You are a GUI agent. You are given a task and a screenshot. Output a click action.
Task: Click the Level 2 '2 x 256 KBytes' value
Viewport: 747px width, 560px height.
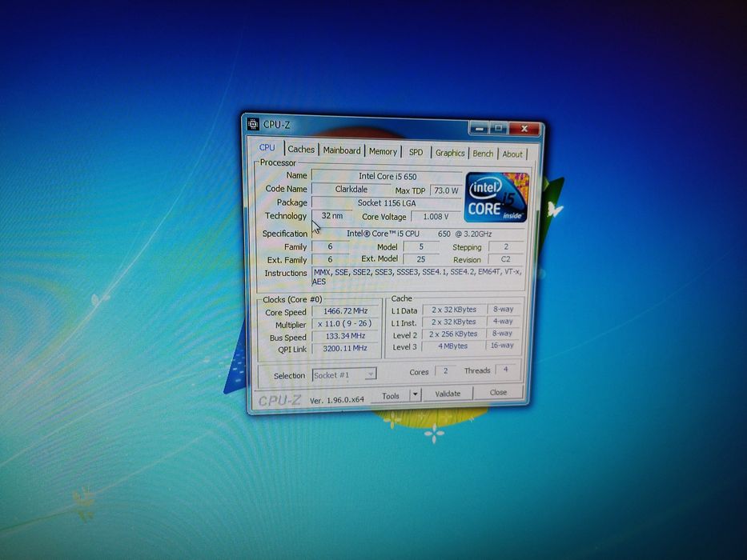coord(453,334)
